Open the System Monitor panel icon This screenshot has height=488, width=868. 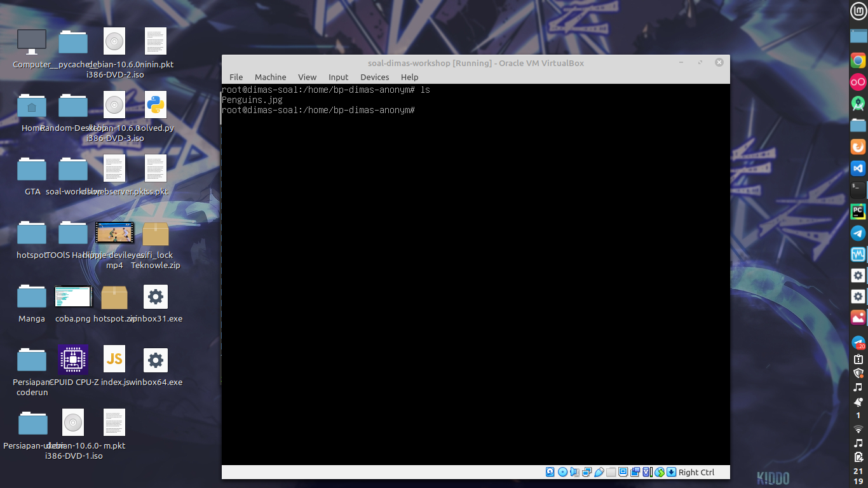point(858,254)
